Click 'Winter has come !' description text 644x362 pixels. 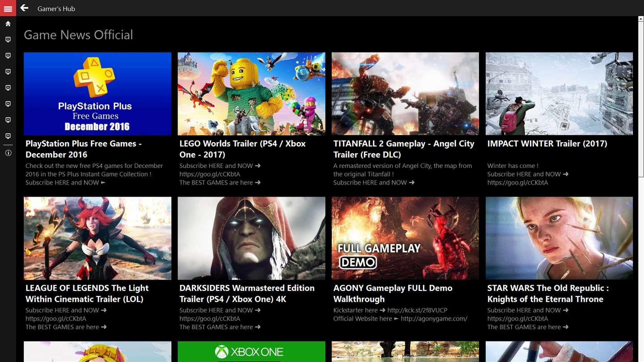[x=513, y=166]
